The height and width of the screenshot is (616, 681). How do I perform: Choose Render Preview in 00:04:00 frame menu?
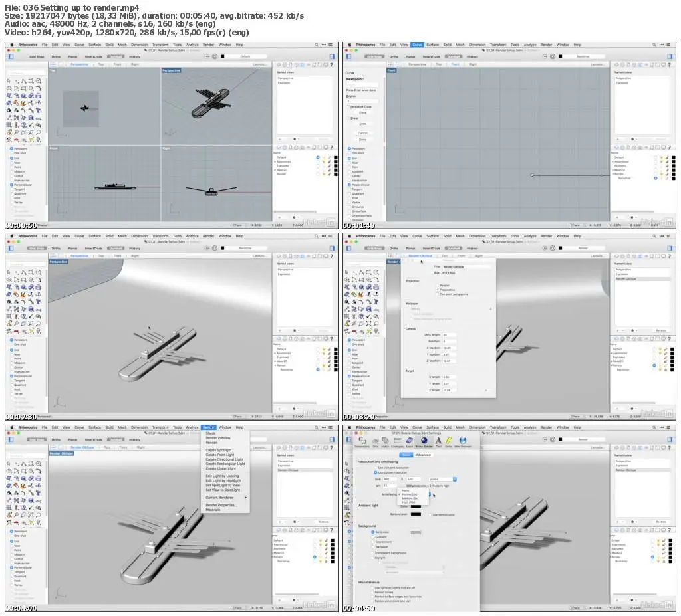tap(218, 438)
